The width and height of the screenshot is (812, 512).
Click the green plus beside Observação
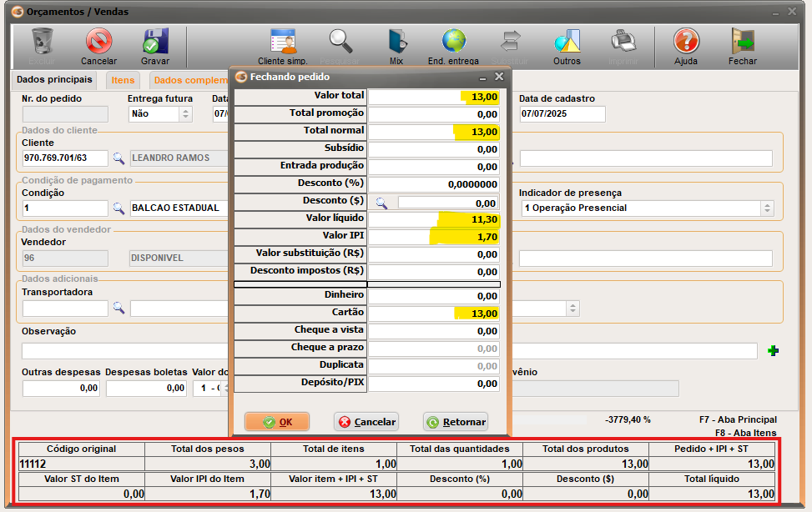point(773,351)
